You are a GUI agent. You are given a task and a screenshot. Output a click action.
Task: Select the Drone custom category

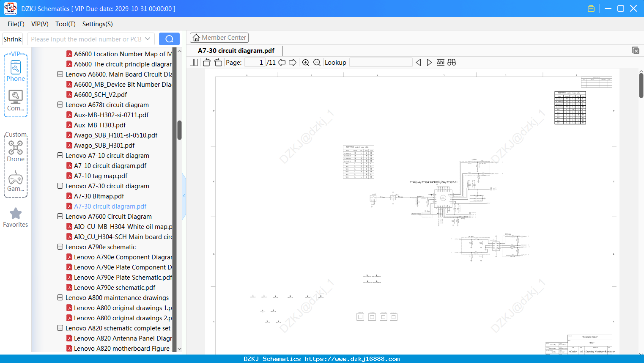point(16,151)
